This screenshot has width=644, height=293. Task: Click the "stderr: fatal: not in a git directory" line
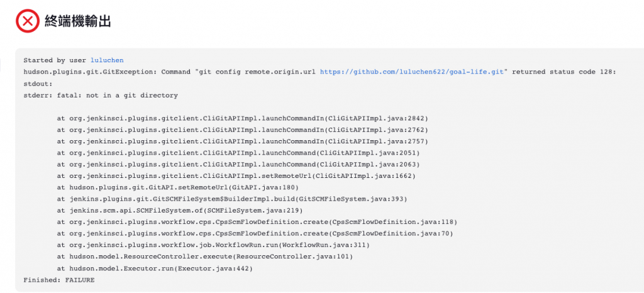pyautogui.click(x=101, y=95)
